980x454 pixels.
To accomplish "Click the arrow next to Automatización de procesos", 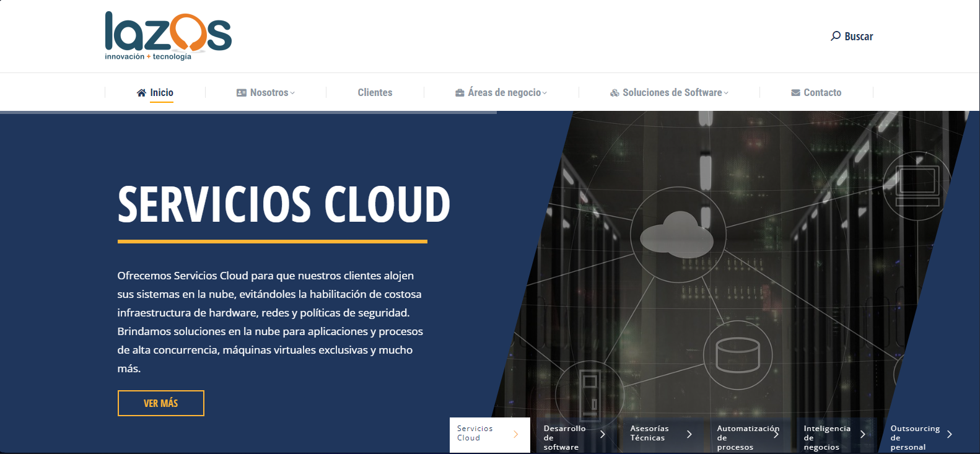I will coord(776,434).
